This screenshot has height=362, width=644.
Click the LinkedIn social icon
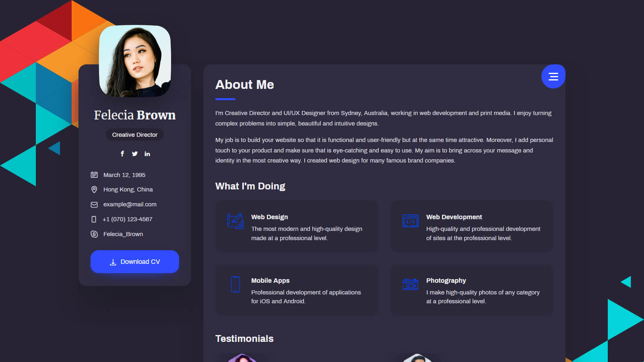pos(147,154)
